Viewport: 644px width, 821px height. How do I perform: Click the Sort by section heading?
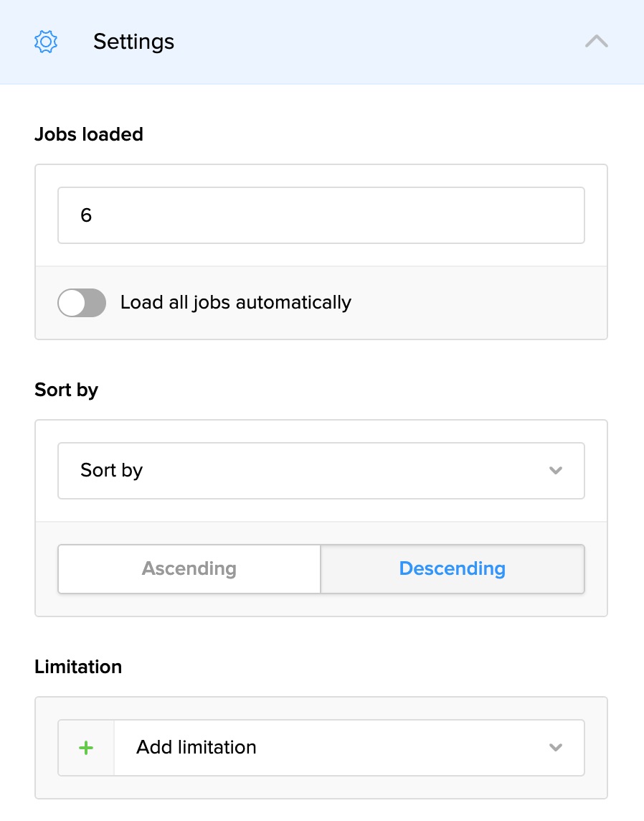66,390
